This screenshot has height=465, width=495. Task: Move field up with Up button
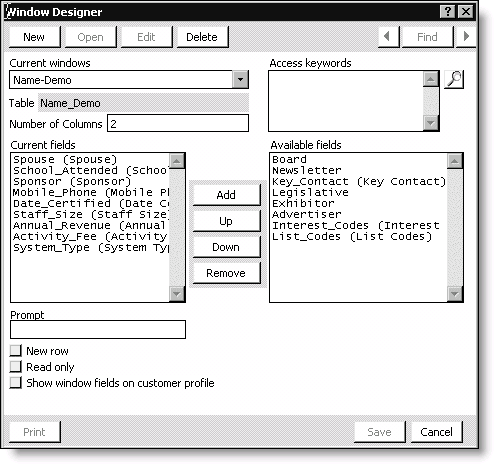click(x=226, y=221)
